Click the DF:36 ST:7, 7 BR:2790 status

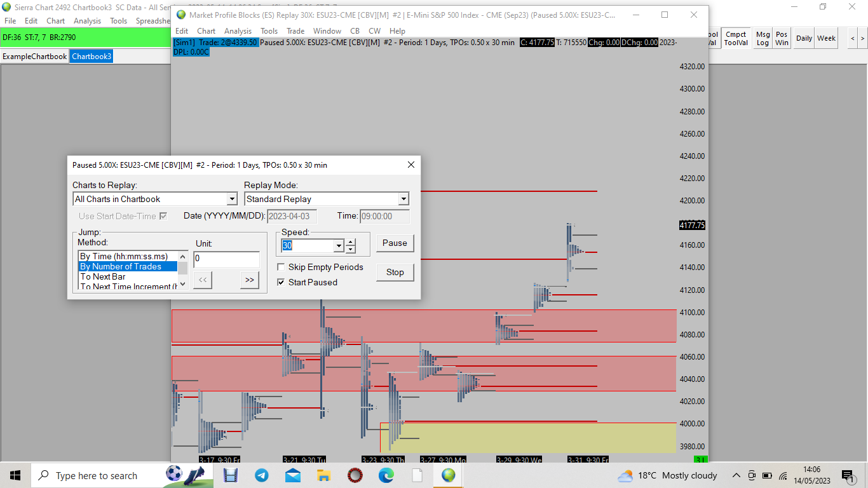click(39, 37)
